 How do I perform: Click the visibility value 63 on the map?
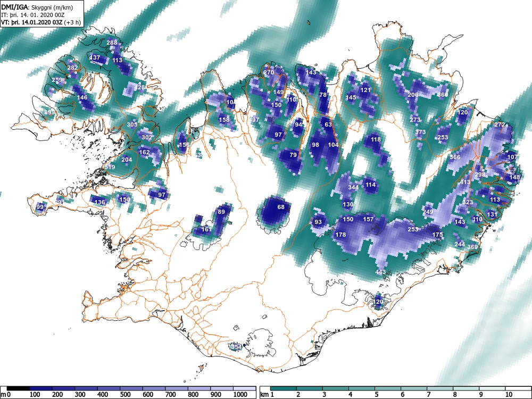click(328, 124)
